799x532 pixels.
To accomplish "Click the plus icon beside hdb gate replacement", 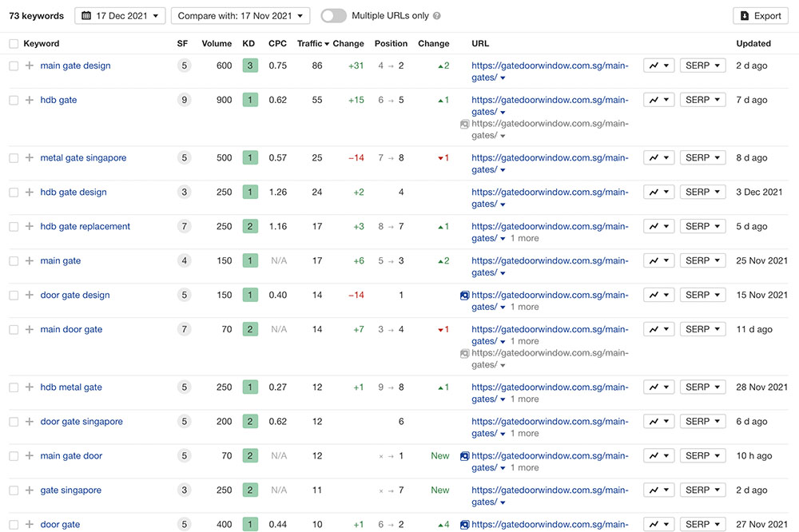I will pos(30,226).
